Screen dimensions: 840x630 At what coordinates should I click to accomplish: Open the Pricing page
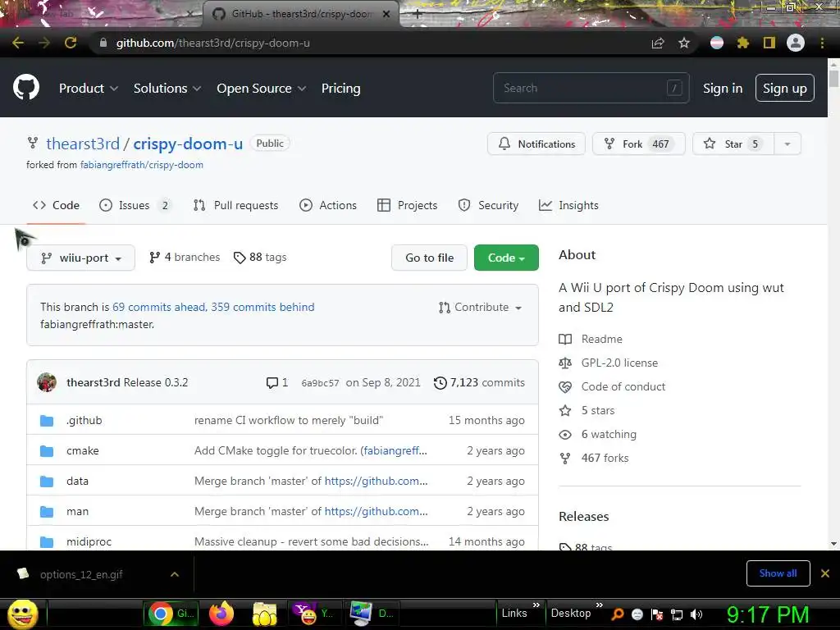340,89
